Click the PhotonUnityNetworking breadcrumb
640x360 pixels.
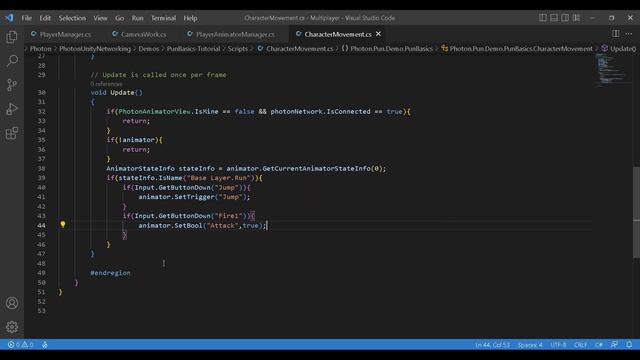(x=95, y=49)
